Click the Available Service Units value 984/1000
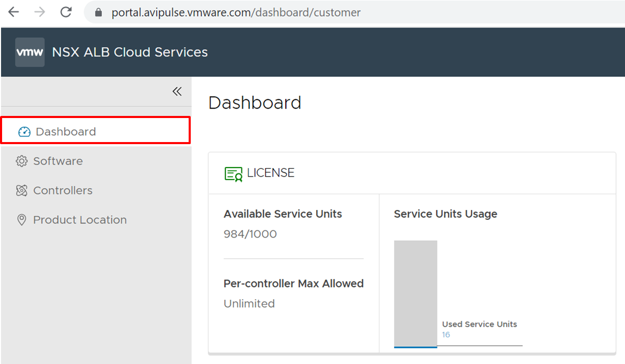The image size is (625, 364). click(x=250, y=234)
